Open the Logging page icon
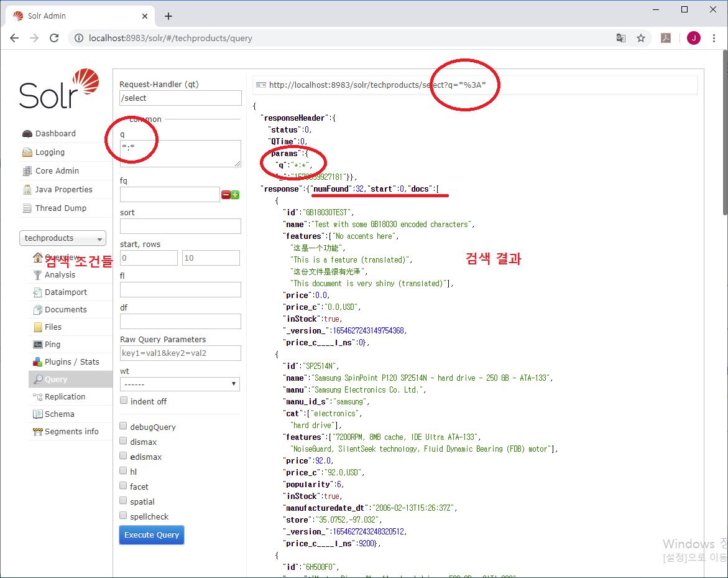Viewport: 728px width, 578px height. click(x=27, y=152)
